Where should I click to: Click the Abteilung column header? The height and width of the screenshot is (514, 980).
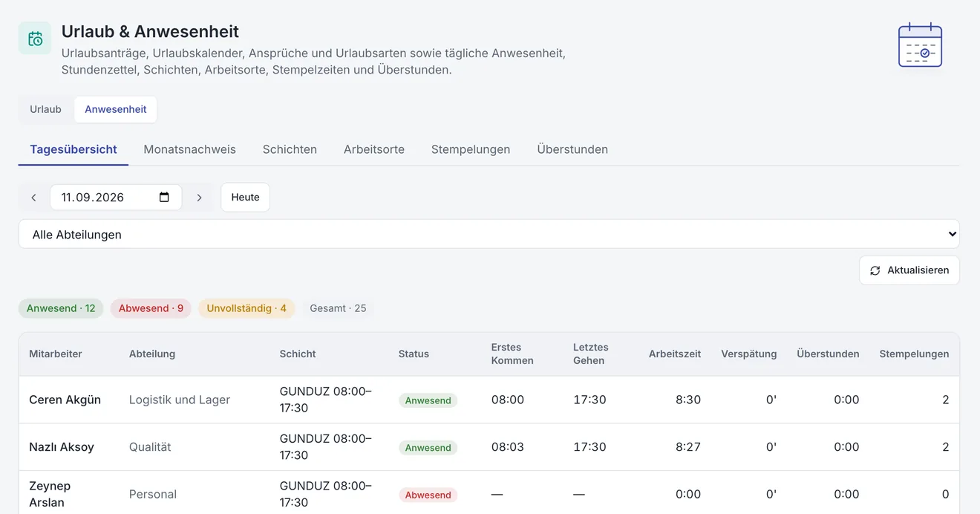tap(152, 354)
